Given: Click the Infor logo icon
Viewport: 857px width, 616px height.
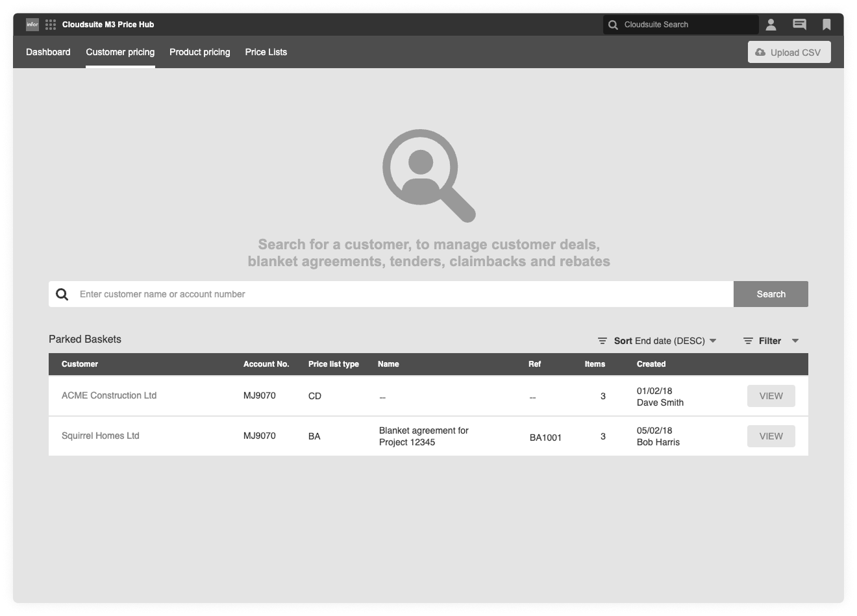Looking at the screenshot, I should [32, 25].
